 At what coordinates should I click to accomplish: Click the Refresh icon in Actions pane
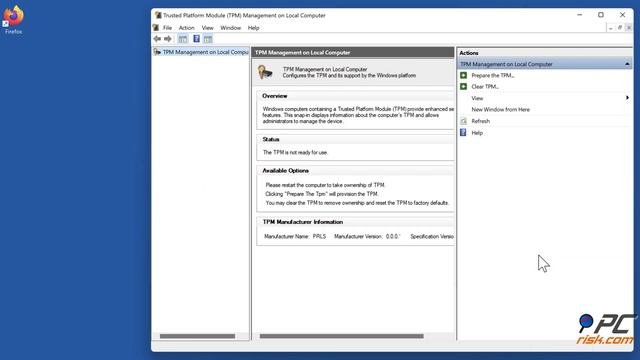(x=463, y=121)
